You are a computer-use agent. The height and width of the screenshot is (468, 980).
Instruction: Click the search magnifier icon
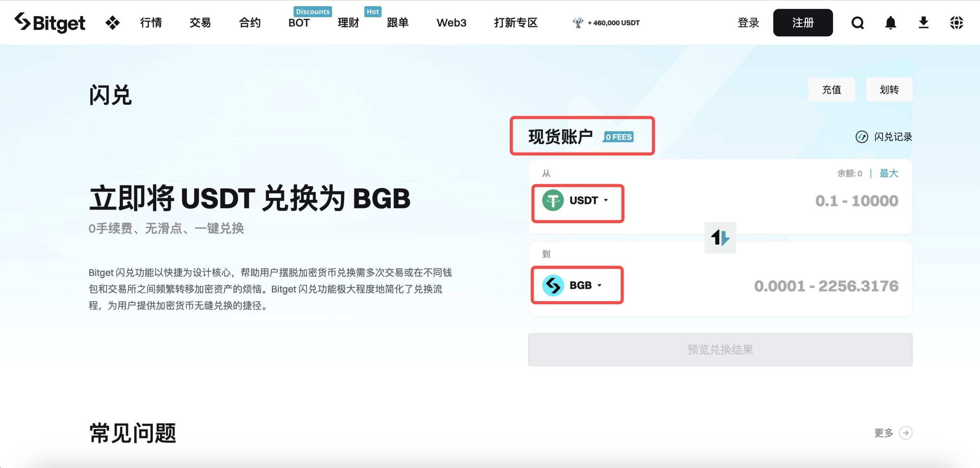(857, 23)
